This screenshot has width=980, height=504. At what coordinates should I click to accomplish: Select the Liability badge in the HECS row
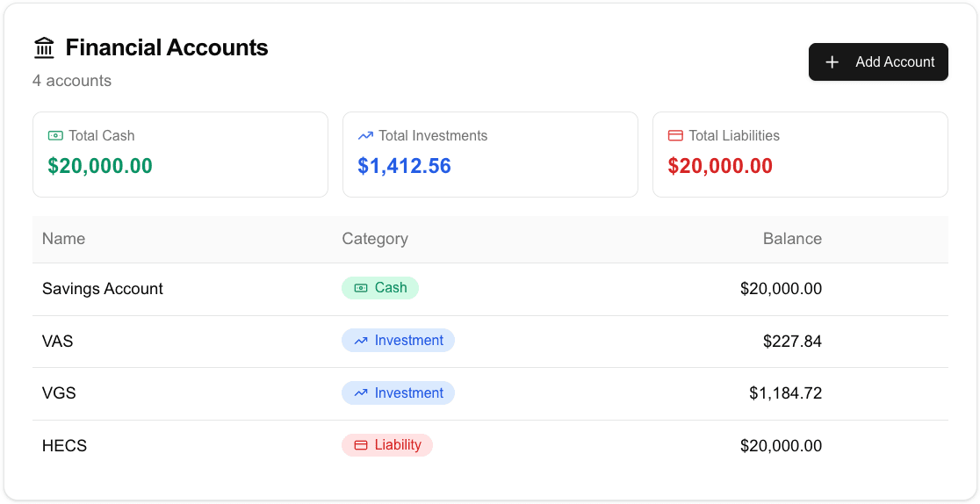[387, 445]
